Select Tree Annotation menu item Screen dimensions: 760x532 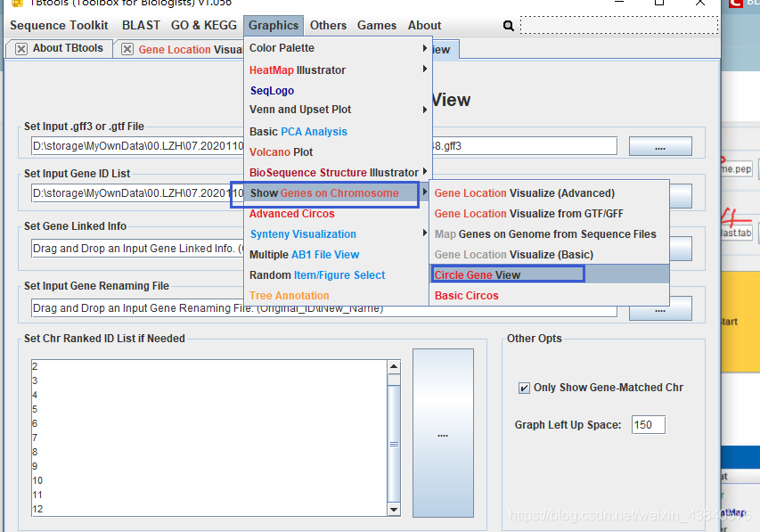(x=338, y=295)
